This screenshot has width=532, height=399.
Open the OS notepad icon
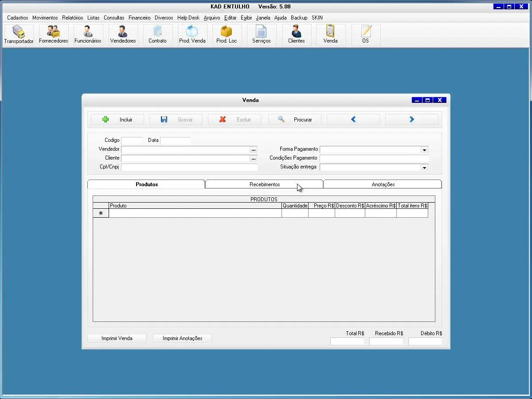tap(365, 35)
